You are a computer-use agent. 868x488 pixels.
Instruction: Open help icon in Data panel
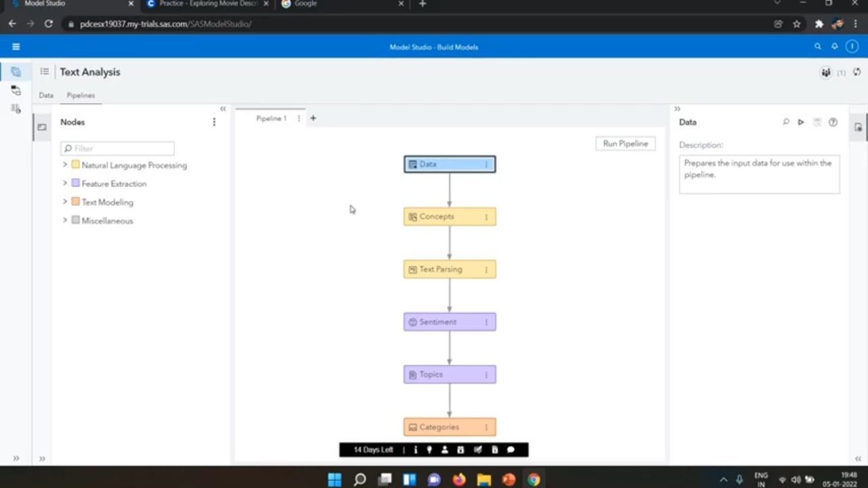pos(833,122)
